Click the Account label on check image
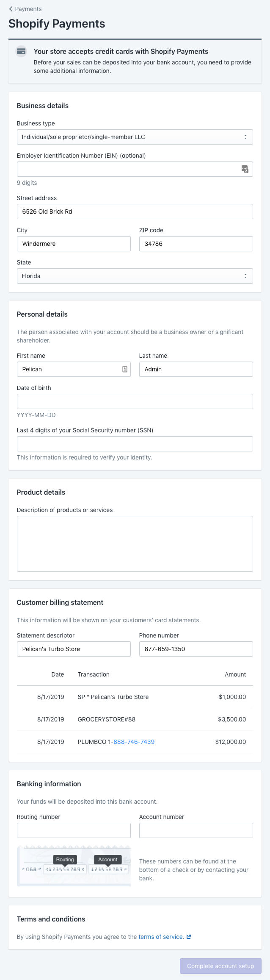The height and width of the screenshot is (980, 270). pyautogui.click(x=108, y=860)
